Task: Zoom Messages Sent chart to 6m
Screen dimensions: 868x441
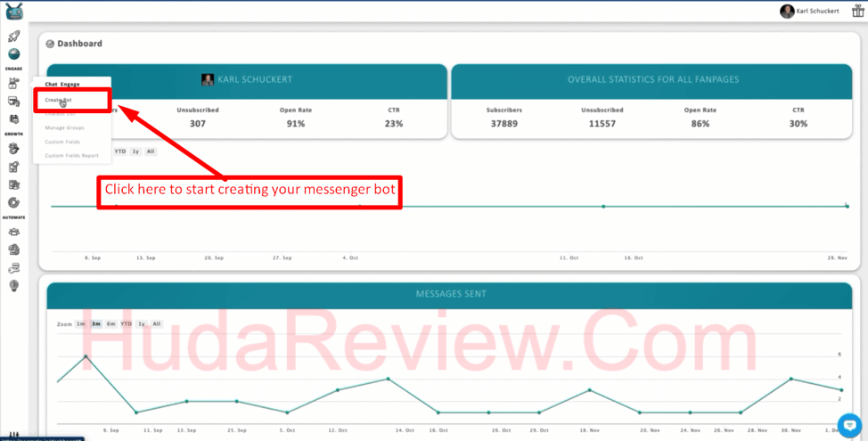Action: point(111,323)
